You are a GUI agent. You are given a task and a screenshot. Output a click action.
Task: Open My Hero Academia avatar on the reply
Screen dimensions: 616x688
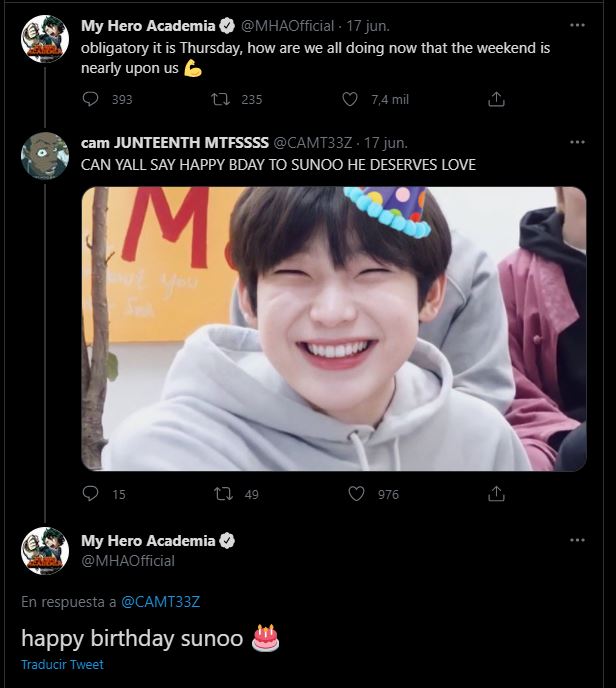[x=44, y=551]
